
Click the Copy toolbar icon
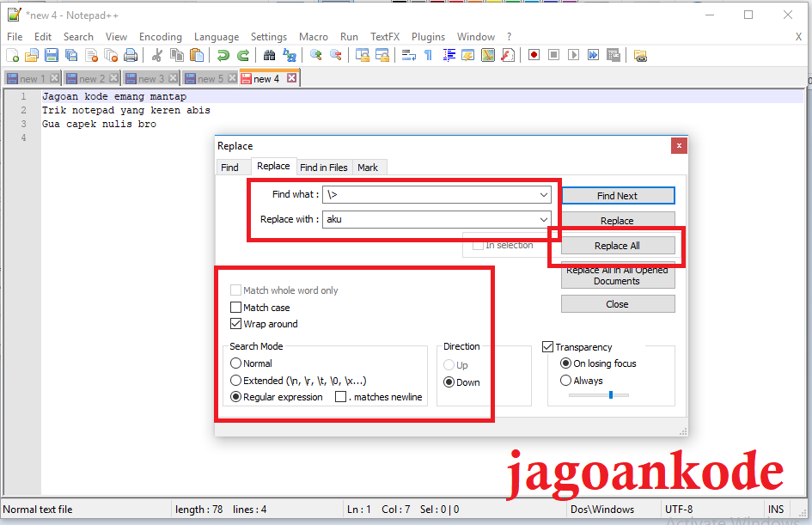[x=177, y=55]
